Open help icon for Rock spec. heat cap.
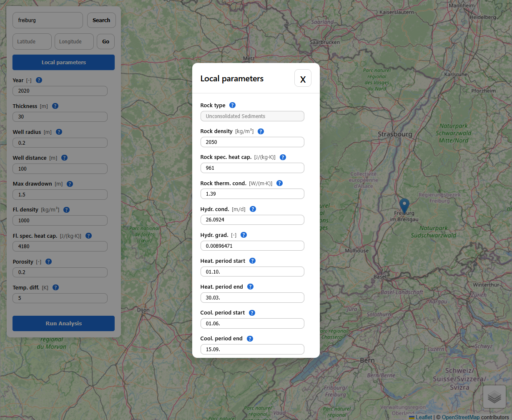The width and height of the screenshot is (512, 420). (x=283, y=157)
